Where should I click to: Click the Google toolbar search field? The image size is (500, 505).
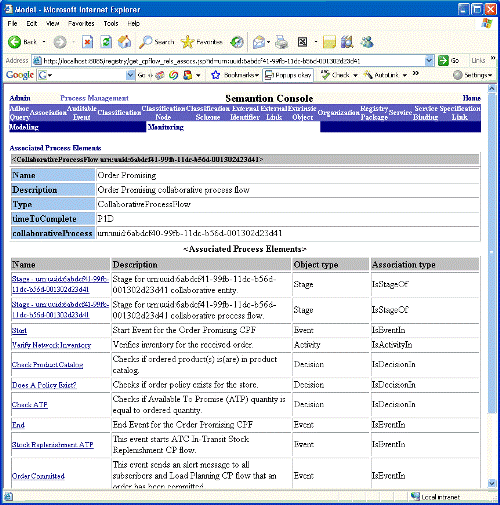86,75
